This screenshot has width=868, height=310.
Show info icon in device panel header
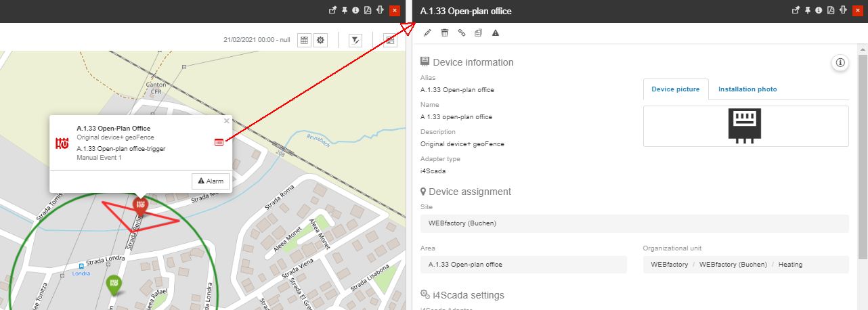point(819,10)
